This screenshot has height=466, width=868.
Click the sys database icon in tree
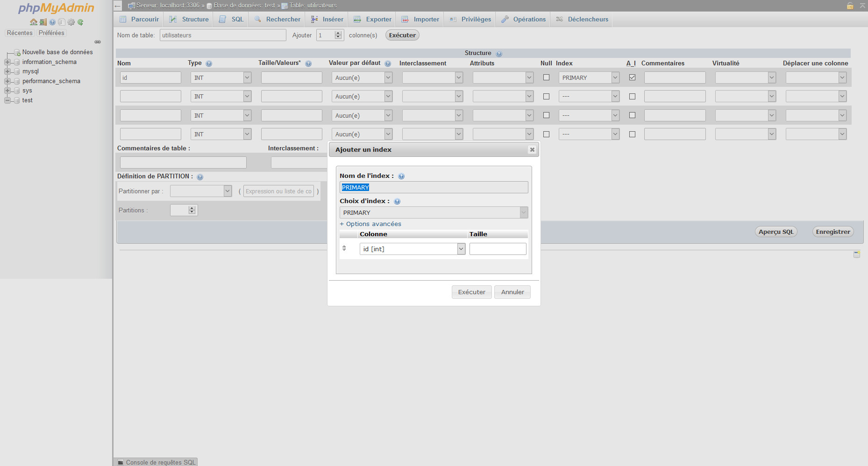pos(17,91)
